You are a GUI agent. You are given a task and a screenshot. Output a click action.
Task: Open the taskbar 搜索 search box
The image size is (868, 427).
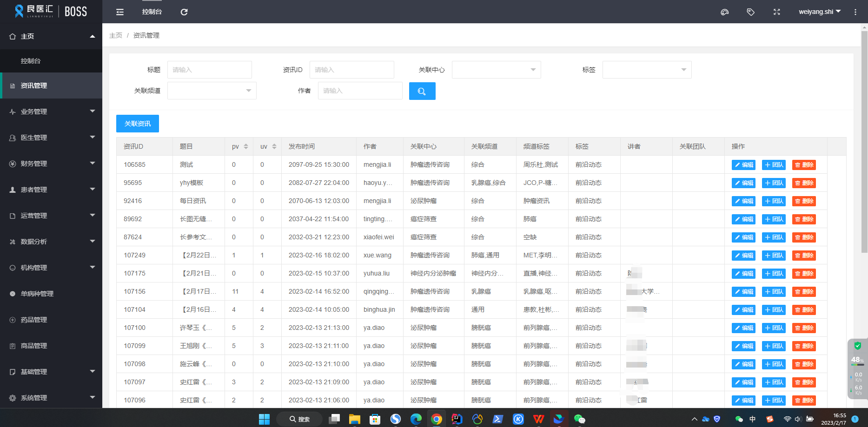point(299,419)
